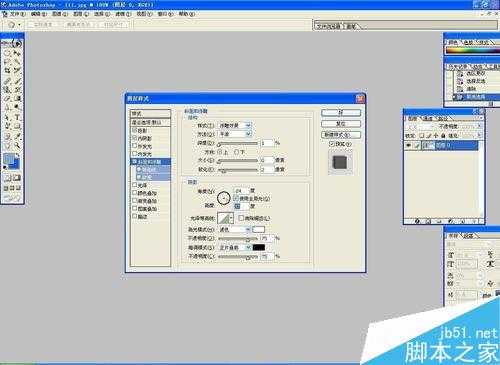Click the New Style button
Viewport: 500px width, 365px height.
[x=341, y=135]
